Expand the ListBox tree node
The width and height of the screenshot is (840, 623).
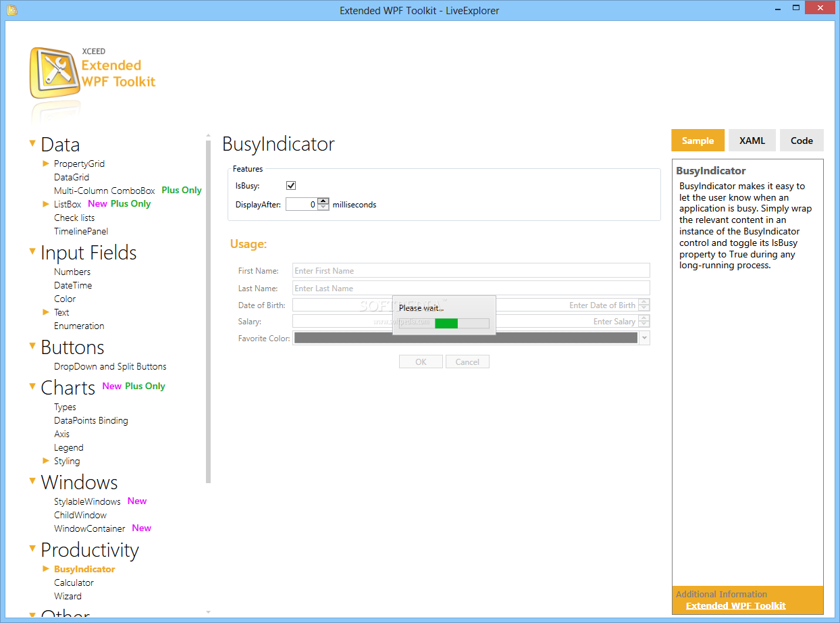pos(46,203)
